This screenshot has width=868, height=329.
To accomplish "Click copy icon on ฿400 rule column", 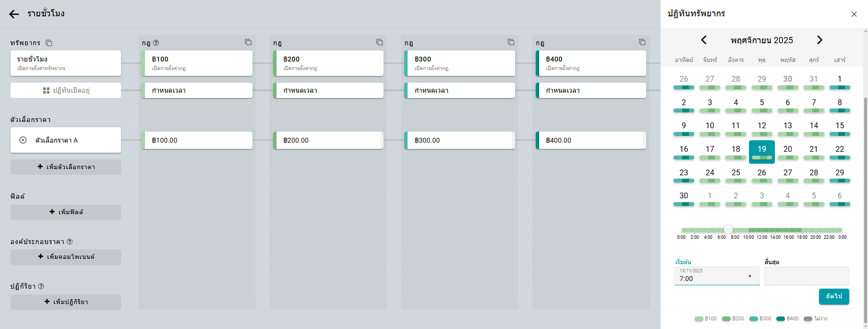I will (642, 42).
